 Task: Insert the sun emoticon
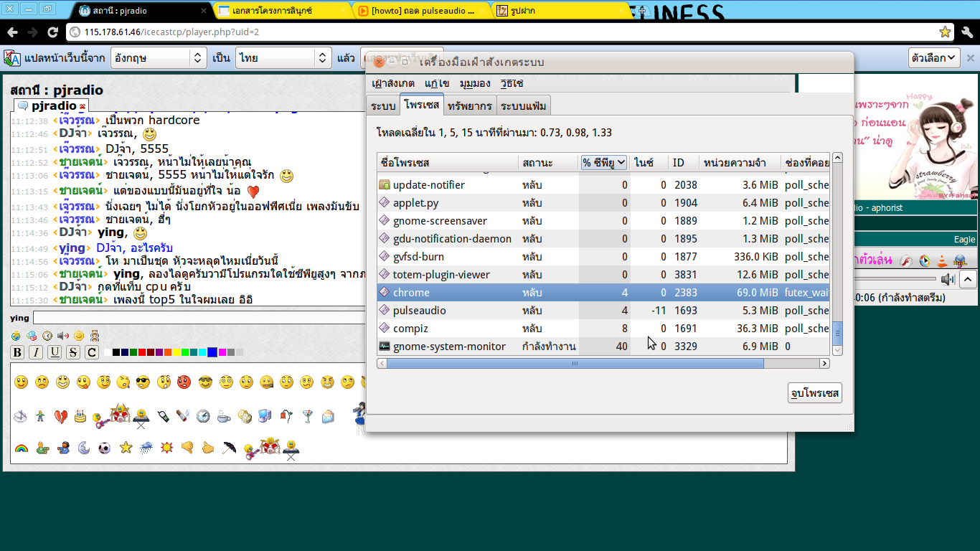pos(167,448)
